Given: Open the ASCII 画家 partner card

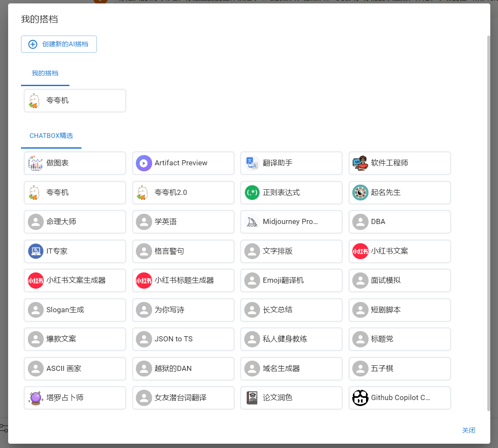Looking at the screenshot, I should 75,369.
